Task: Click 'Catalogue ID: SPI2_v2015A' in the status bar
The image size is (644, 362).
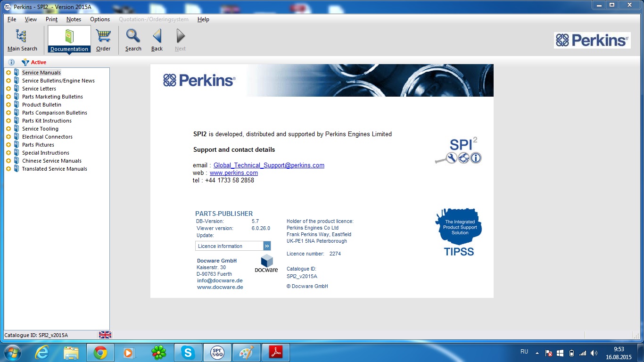Action: tap(36, 335)
